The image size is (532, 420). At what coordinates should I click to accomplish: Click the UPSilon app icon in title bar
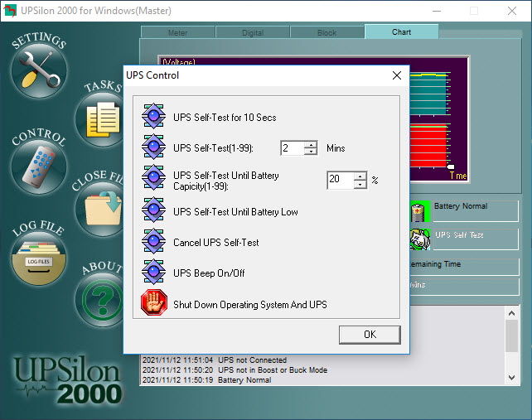(x=10, y=11)
